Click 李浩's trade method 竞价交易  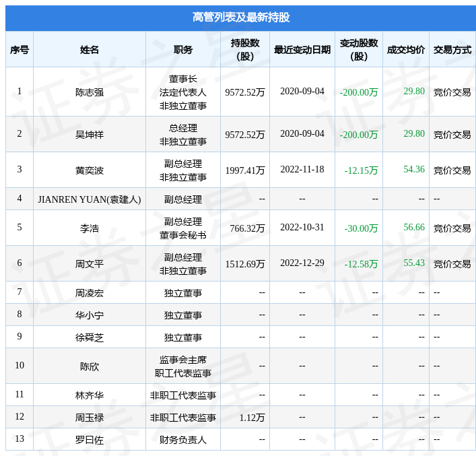(x=452, y=228)
